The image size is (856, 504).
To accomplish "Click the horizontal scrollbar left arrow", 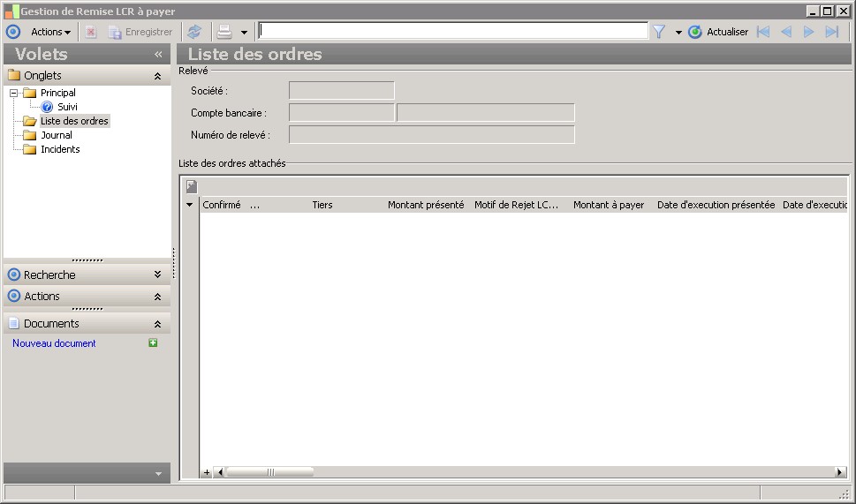I will [x=220, y=472].
